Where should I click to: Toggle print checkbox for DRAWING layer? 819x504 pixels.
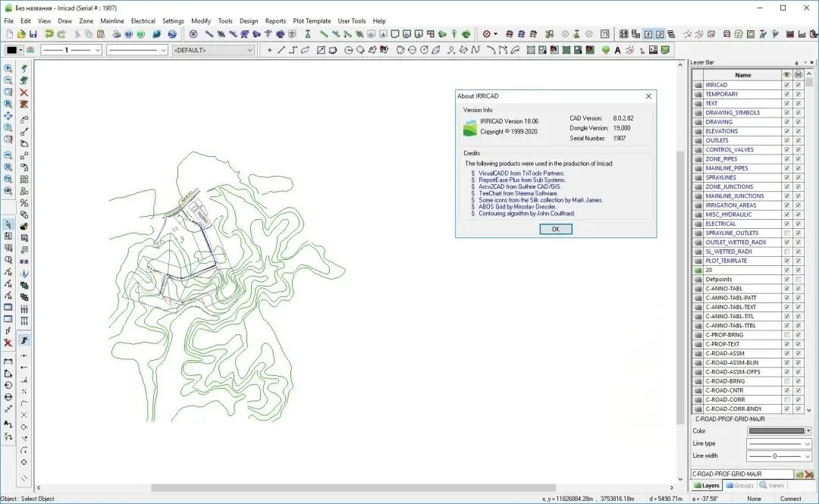(798, 122)
